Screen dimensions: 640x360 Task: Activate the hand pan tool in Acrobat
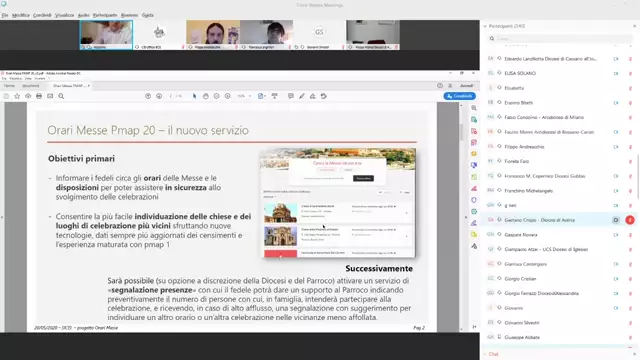(x=206, y=96)
